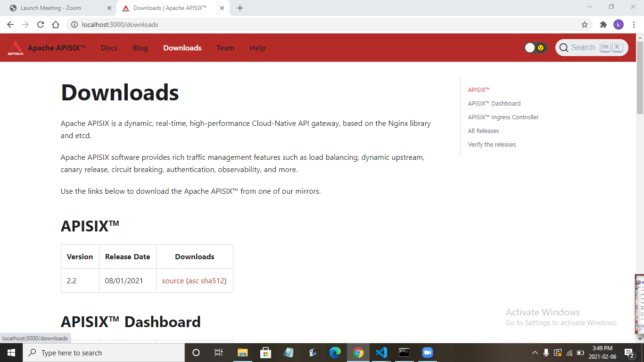Open Task View on the taskbar
The height and width of the screenshot is (362, 644).
[x=219, y=353]
